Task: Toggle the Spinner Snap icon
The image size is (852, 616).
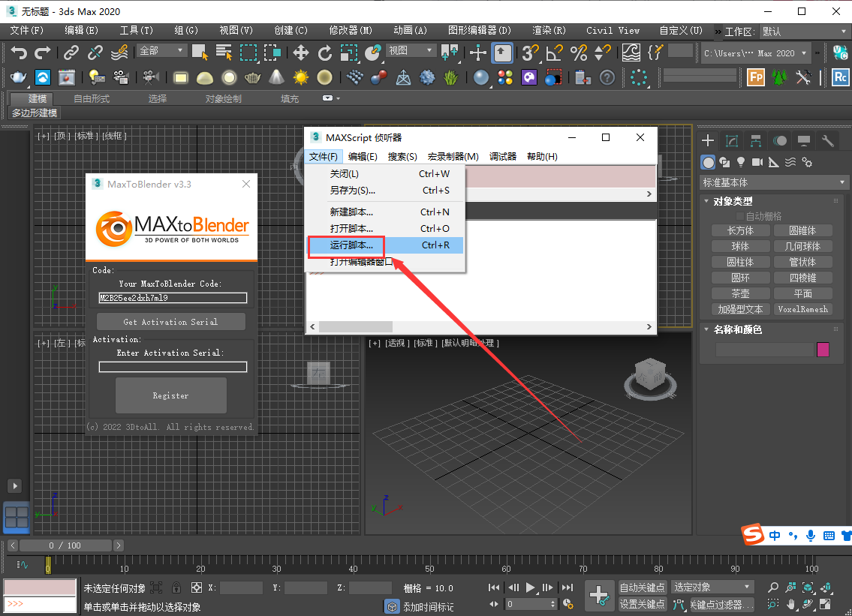Action: coord(603,53)
